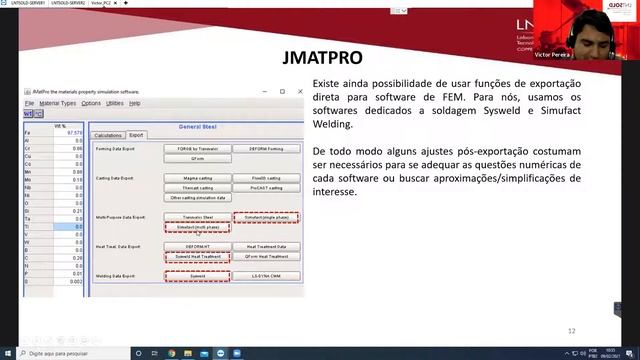
Task: Click the Windows taskbar search box
Action: pyautogui.click(x=73, y=353)
